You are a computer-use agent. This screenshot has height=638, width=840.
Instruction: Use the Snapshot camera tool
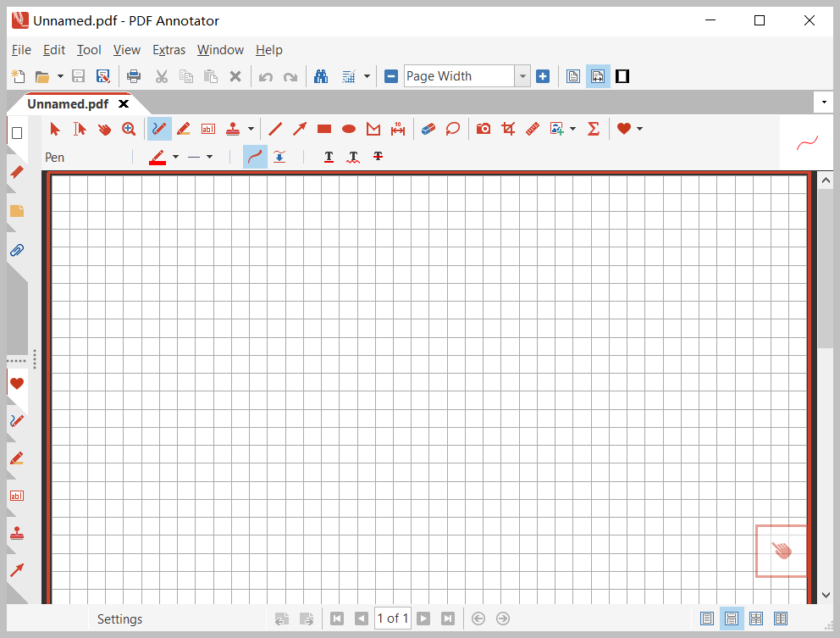tap(483, 129)
